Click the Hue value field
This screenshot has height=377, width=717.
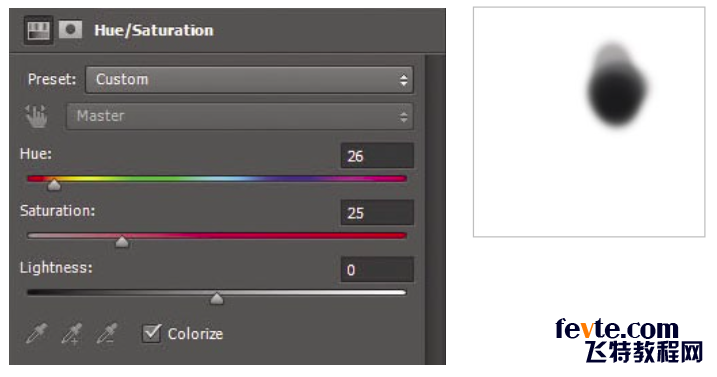(377, 156)
